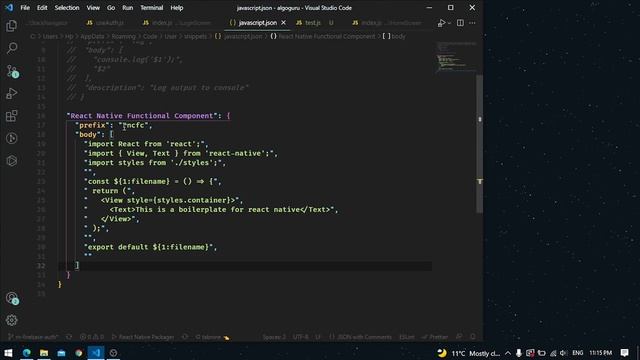Click the AppData breadcrumb segment
This screenshot has height=360, width=640.
[x=92, y=36]
